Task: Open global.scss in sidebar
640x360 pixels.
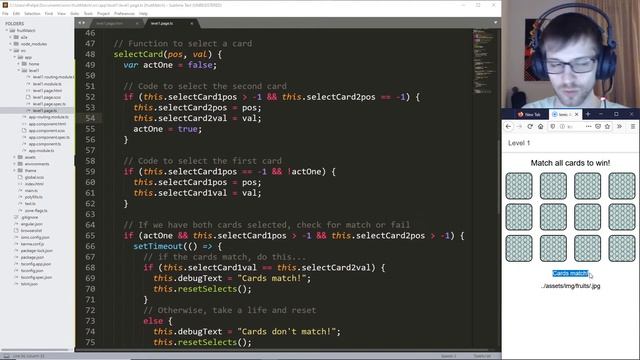Action: pos(34,177)
